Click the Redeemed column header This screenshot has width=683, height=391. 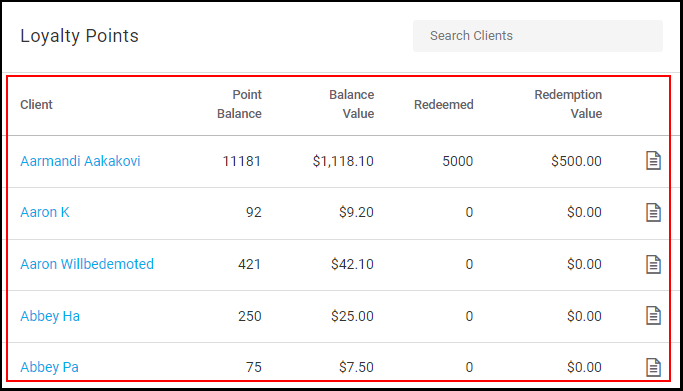443,104
